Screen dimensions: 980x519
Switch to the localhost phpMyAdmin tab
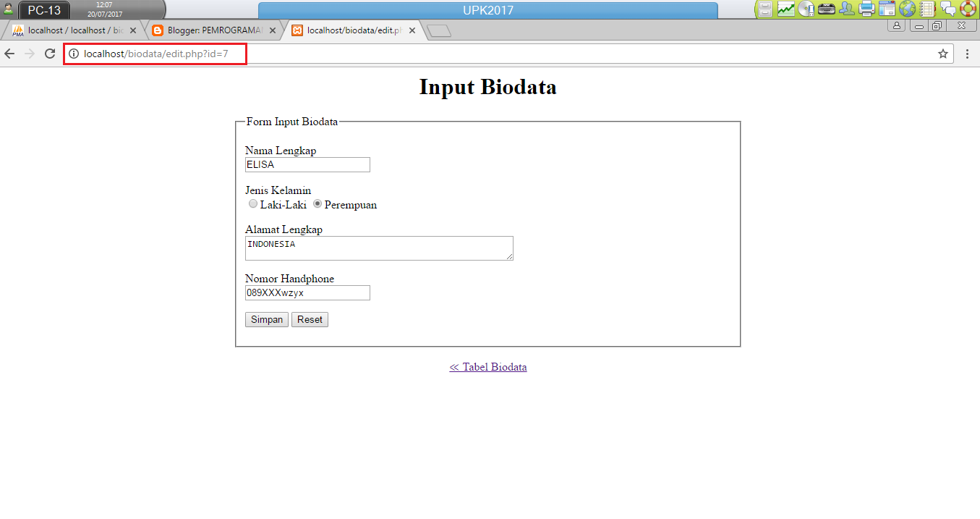click(x=72, y=30)
